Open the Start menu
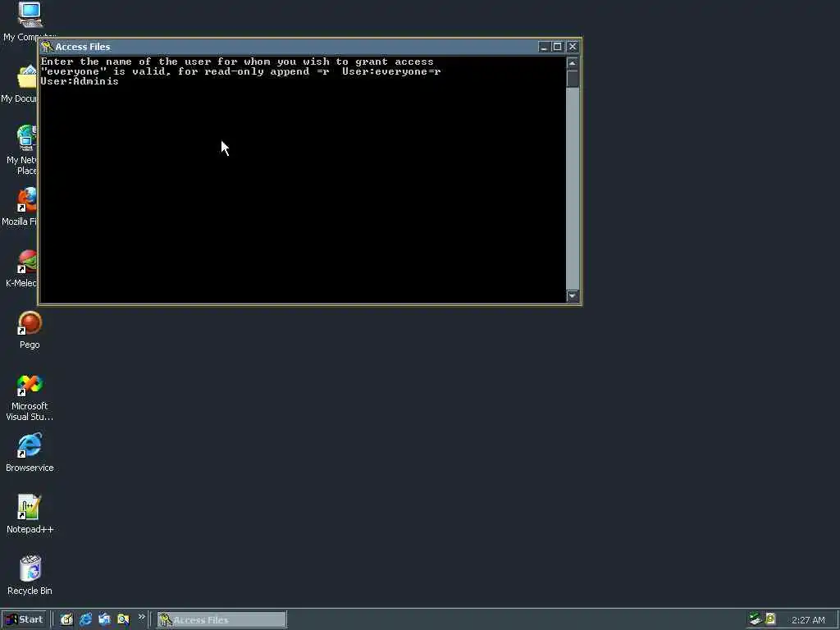Screen dimensions: 840x630 tap(24, 620)
